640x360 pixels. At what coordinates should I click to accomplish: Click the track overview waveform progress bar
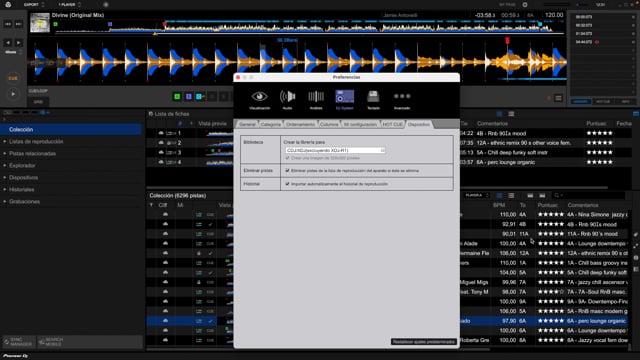(310, 27)
